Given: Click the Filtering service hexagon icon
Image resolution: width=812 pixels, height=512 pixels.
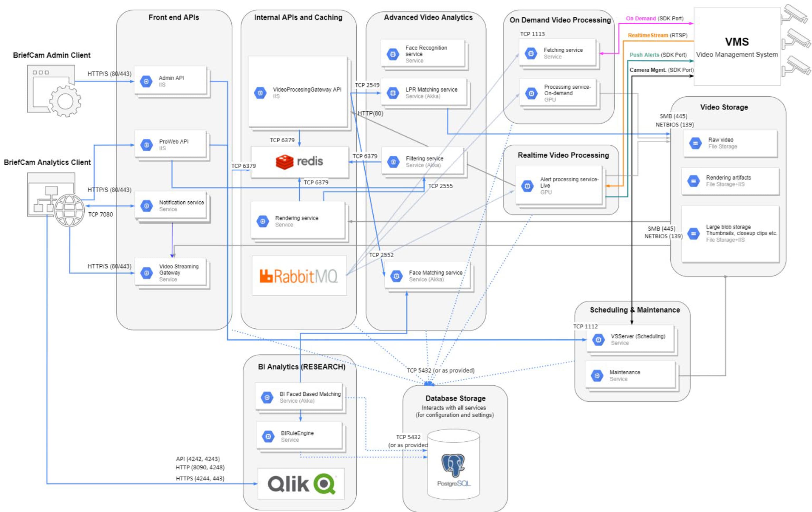Looking at the screenshot, I should tap(393, 162).
